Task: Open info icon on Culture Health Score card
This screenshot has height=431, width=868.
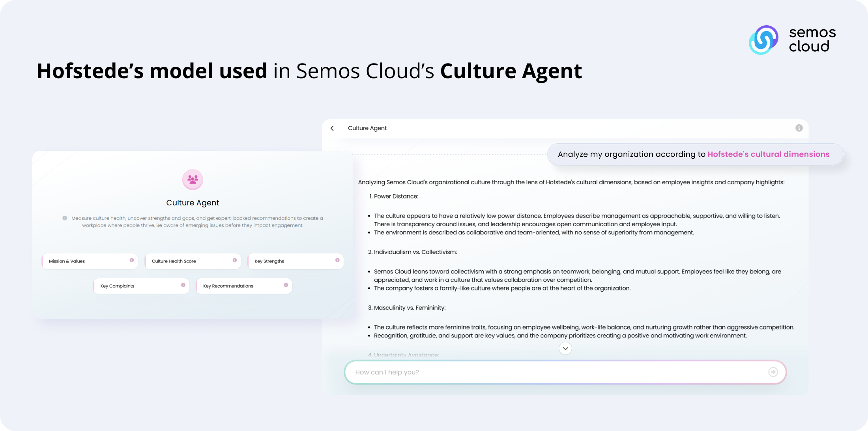Action: coord(235,260)
